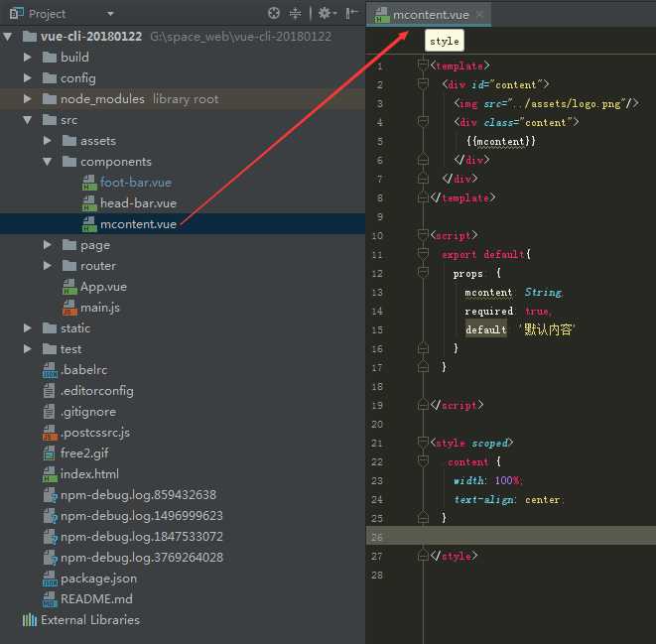Select main.js in the project tree

pyautogui.click(x=100, y=308)
